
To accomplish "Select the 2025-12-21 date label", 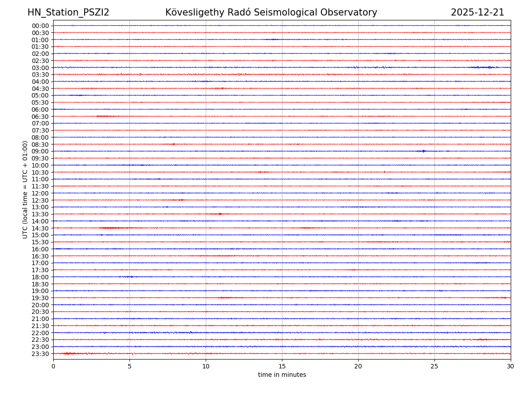I will coord(477,12).
